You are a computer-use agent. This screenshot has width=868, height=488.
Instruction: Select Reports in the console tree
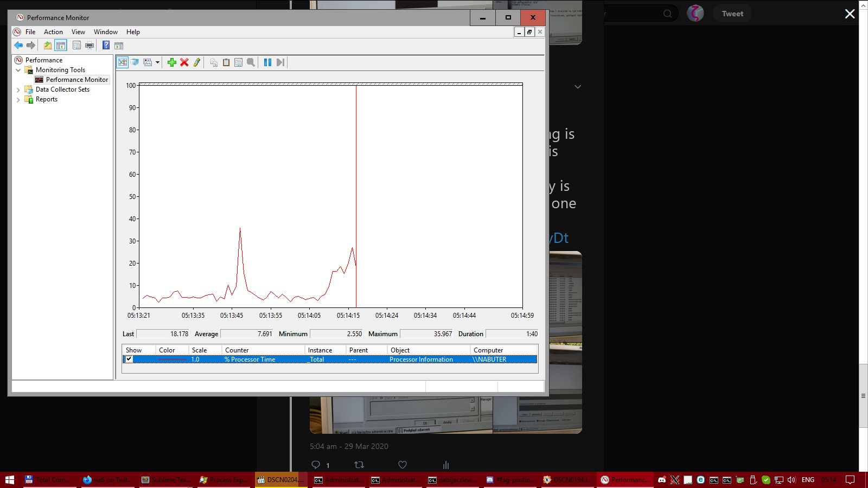(46, 99)
